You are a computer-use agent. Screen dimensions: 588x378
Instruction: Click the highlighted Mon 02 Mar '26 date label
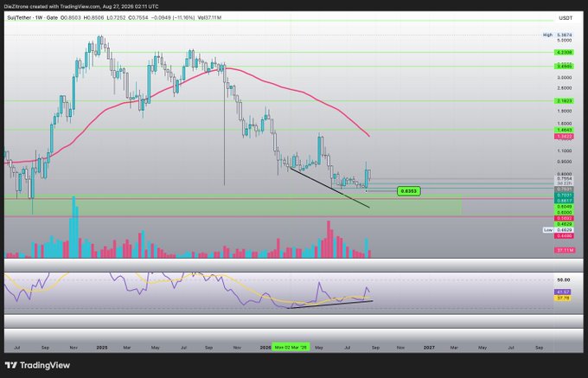pos(291,348)
